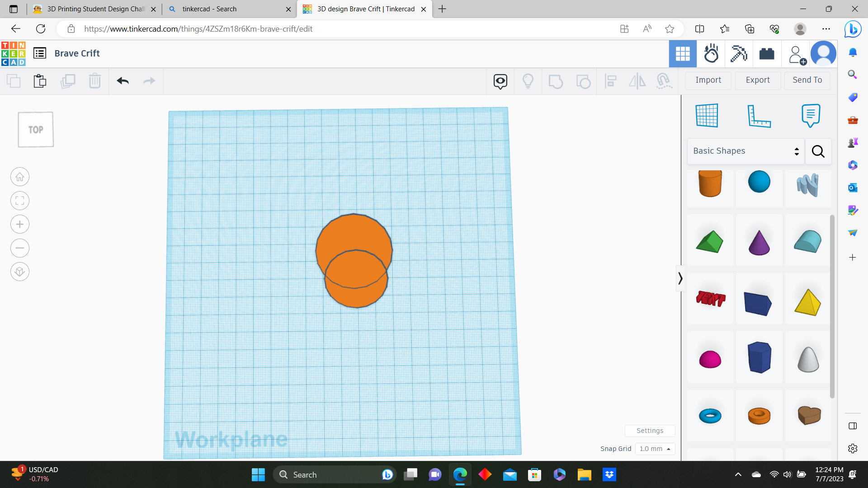The height and width of the screenshot is (488, 868).
Task: Open File Explorer from the taskbar
Action: tap(584, 474)
